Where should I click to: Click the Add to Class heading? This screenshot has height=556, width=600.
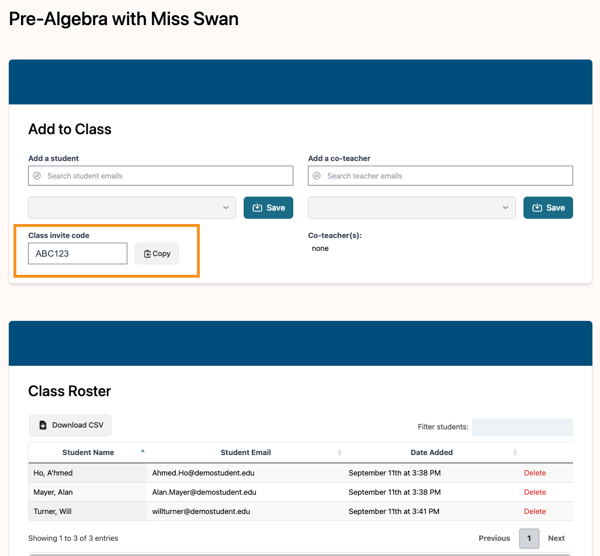click(70, 129)
